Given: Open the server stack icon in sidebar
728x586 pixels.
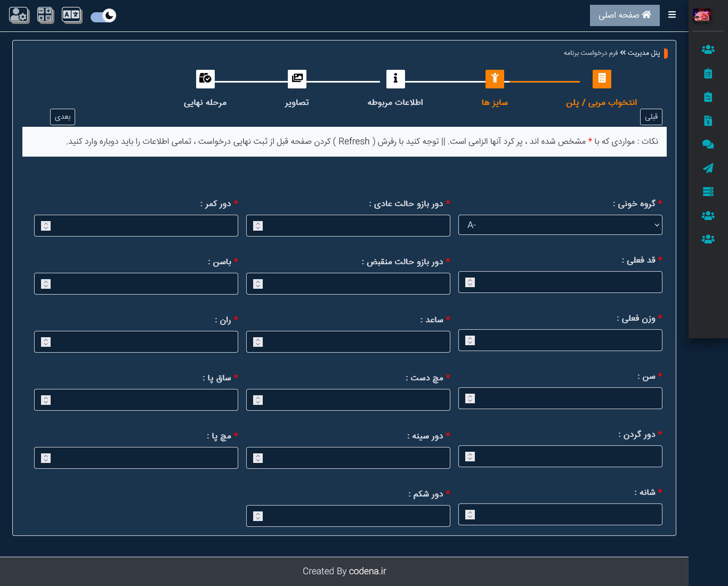Looking at the screenshot, I should click(708, 192).
